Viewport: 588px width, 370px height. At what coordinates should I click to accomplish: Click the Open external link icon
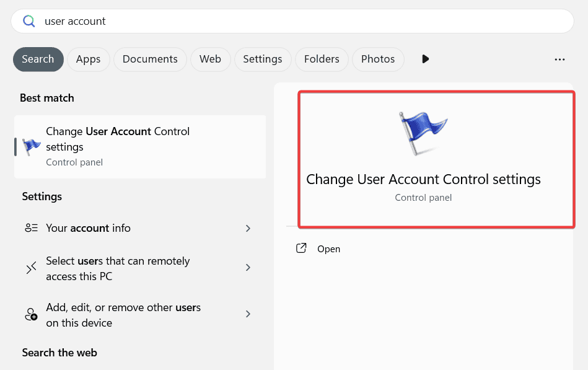[301, 248]
